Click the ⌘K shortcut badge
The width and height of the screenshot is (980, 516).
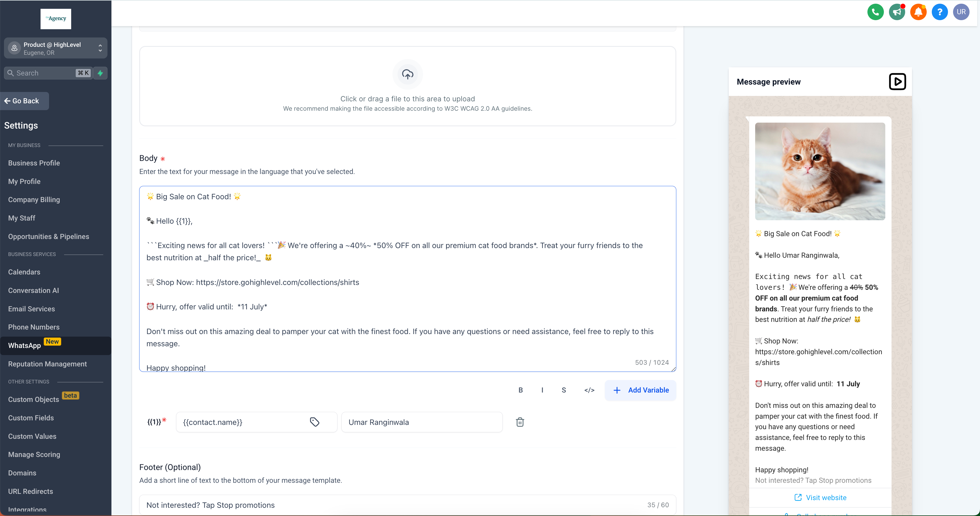pos(83,73)
